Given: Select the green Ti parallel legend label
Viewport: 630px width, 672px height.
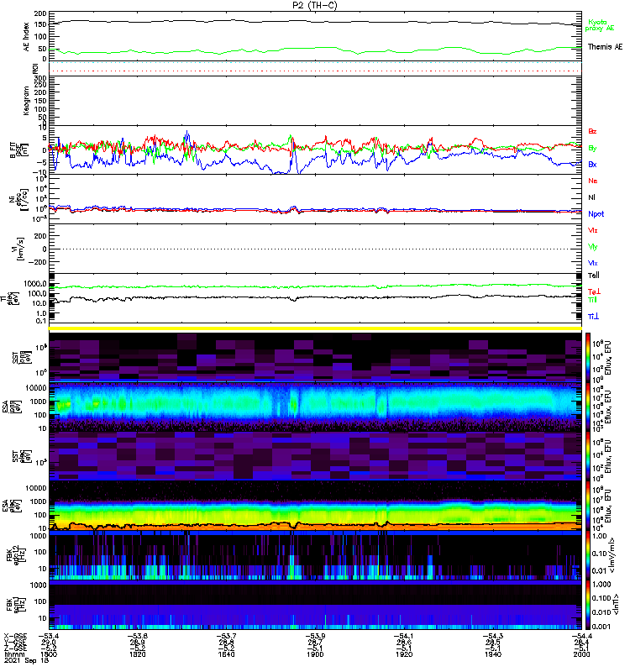Looking at the screenshot, I should (x=592, y=300).
